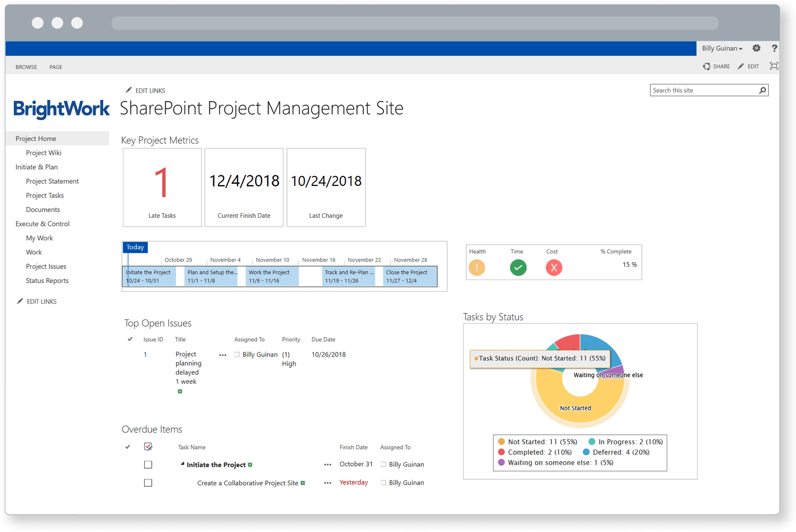
Task: Tick presence box for Yesterday row Billy Guinan
Action: click(383, 483)
